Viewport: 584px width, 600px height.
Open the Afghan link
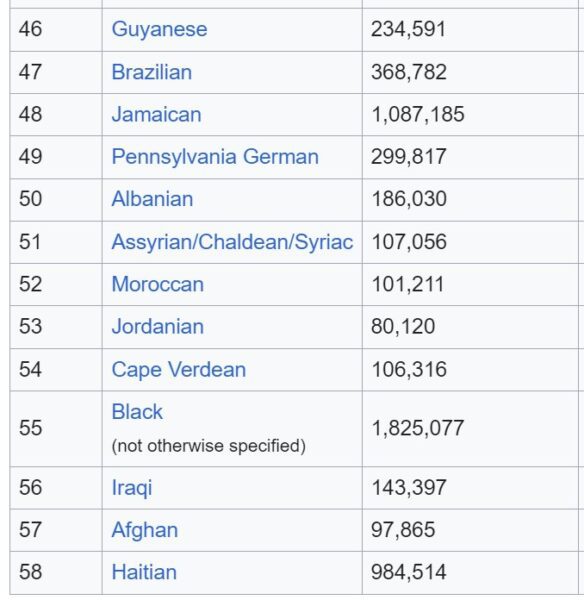[145, 530]
